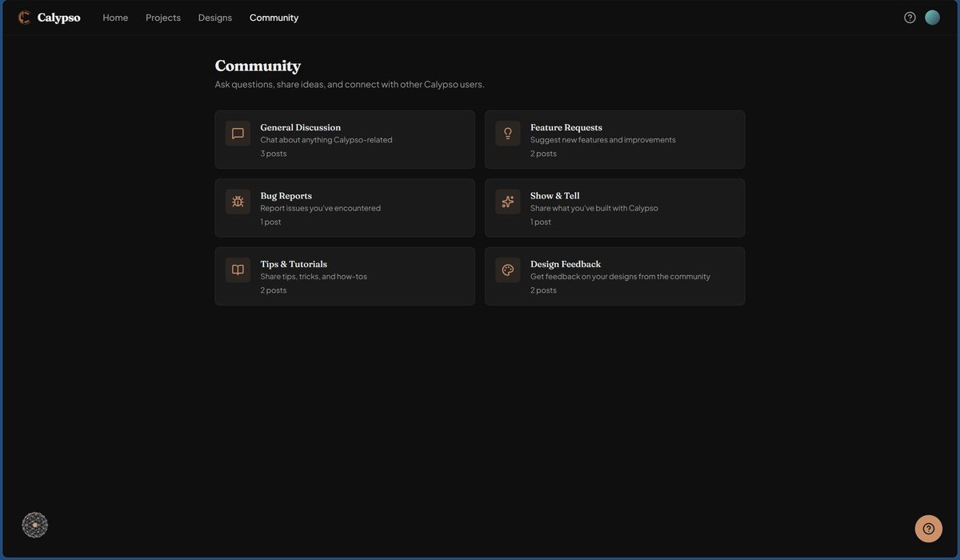Click "Report issues you've encountered" text
Image resolution: width=960 pixels, height=560 pixels.
click(x=321, y=208)
